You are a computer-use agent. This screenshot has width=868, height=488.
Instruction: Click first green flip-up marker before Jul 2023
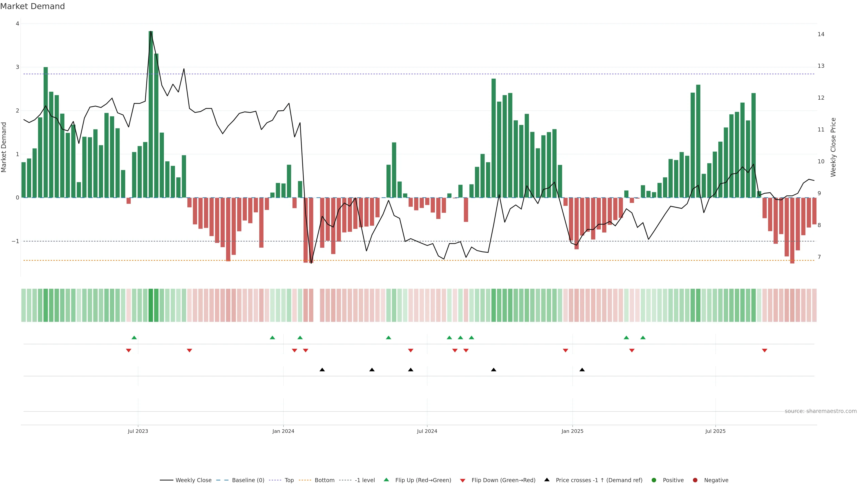[134, 338]
